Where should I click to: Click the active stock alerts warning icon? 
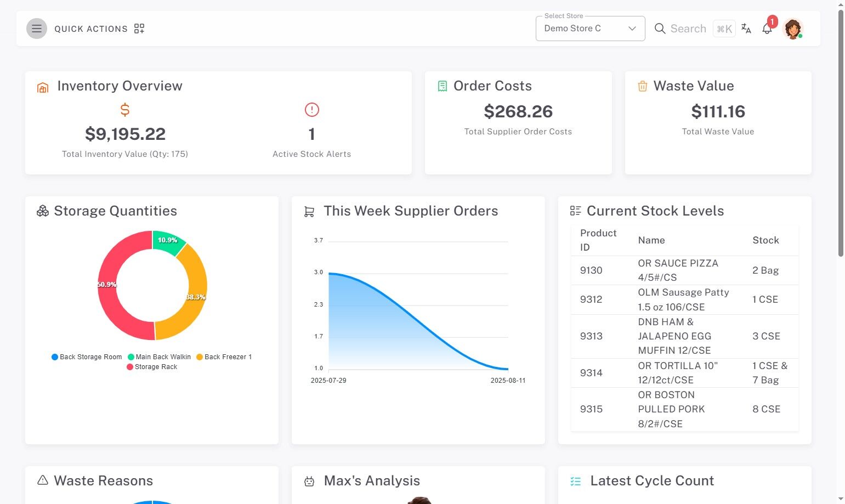(312, 110)
